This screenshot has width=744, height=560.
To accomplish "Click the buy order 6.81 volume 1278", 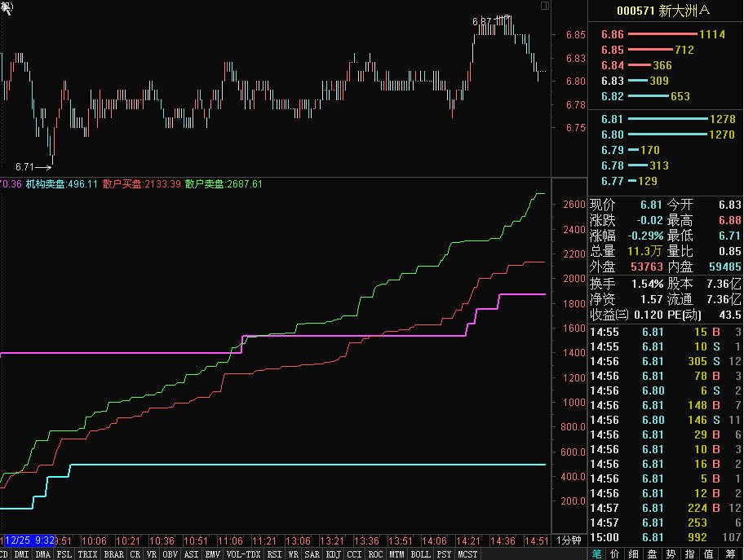I will [668, 119].
